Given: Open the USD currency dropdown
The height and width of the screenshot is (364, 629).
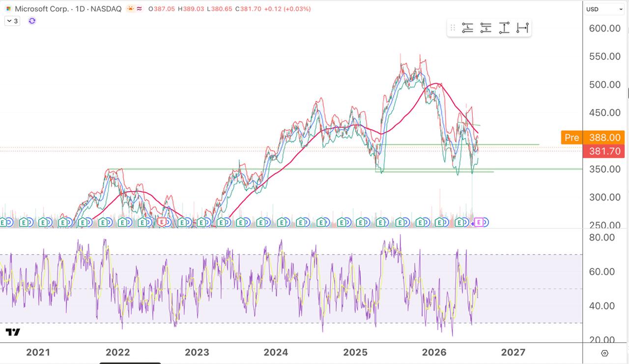Looking at the screenshot, I should (x=604, y=9).
